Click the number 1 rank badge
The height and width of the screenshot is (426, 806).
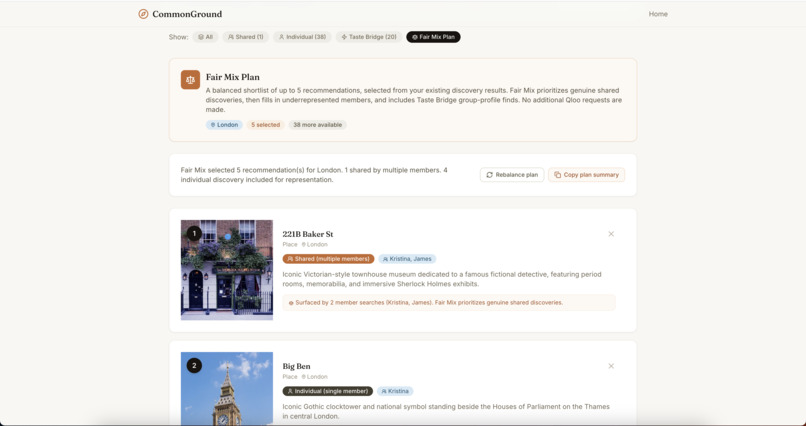[194, 234]
